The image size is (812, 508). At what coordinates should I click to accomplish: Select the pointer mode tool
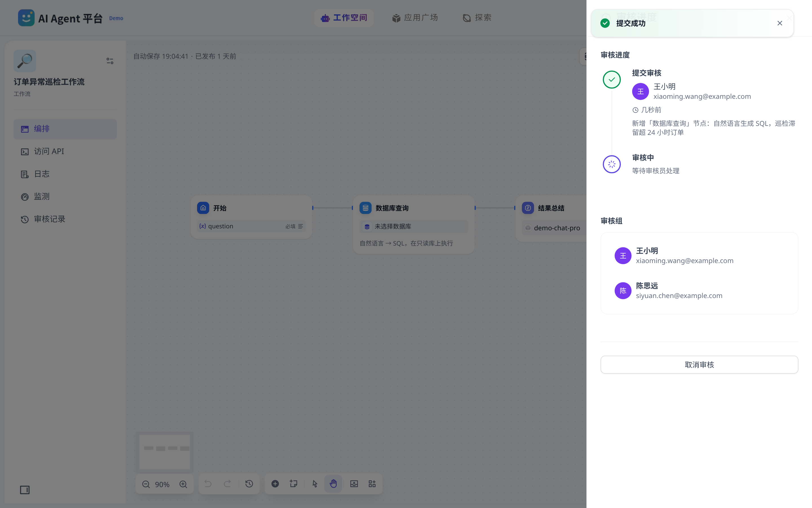[x=315, y=484]
